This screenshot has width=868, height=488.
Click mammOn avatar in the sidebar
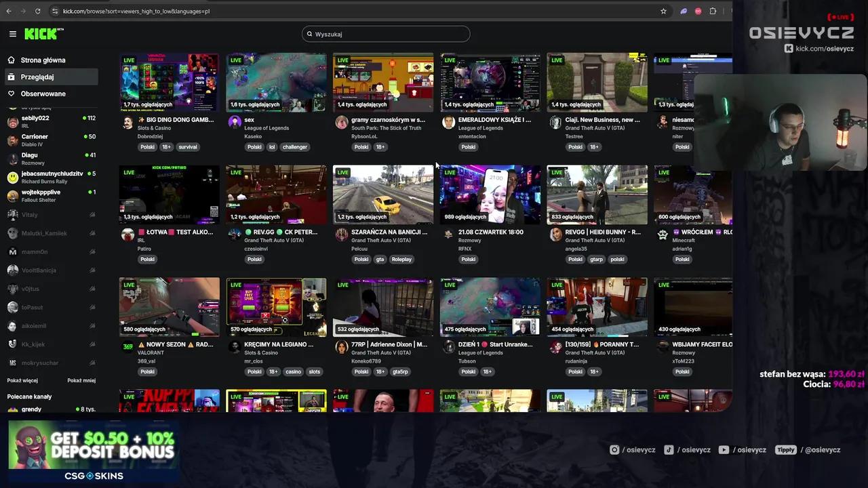click(x=12, y=251)
